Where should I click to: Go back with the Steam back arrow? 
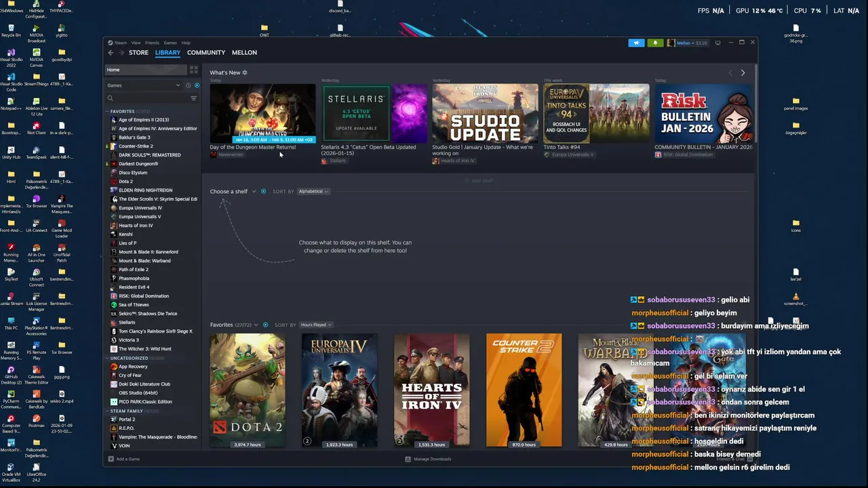(111, 52)
